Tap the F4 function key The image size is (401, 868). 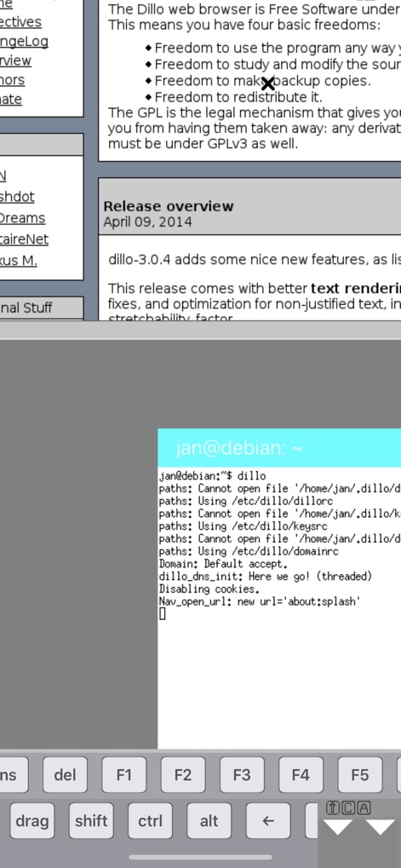click(x=301, y=774)
